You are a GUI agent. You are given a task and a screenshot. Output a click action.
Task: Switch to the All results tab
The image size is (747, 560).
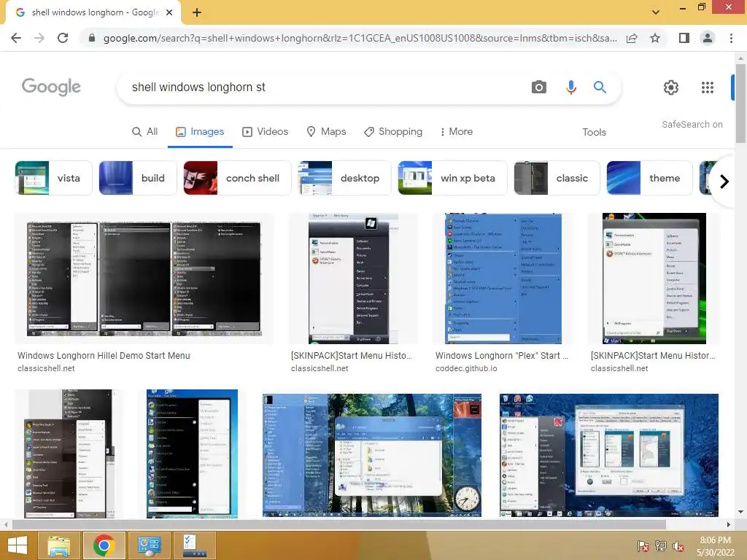144,132
